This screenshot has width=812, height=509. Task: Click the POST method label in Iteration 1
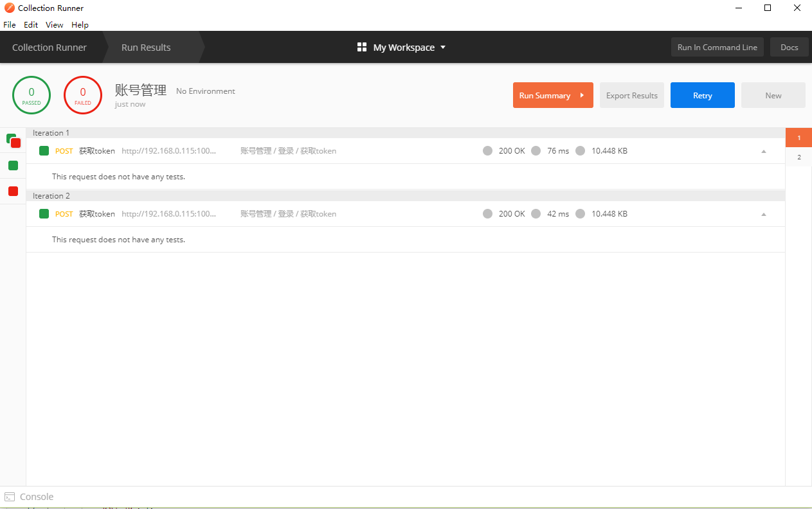(x=64, y=151)
